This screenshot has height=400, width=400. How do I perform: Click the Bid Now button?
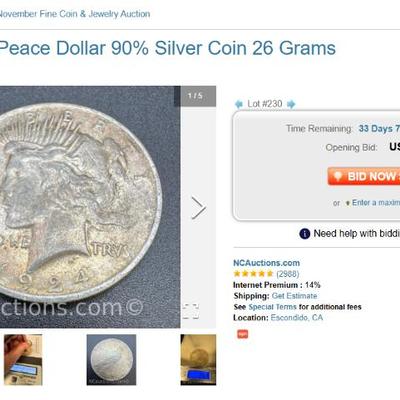pyautogui.click(x=364, y=176)
